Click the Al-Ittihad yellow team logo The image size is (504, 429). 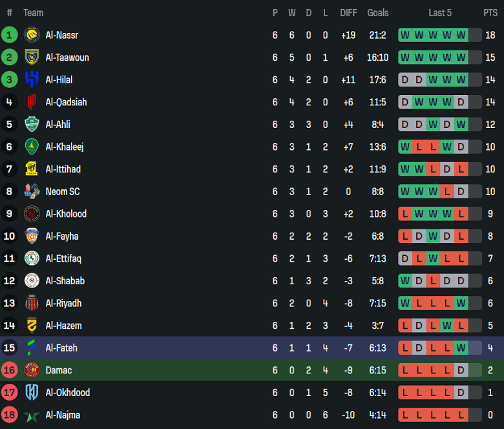click(32, 169)
